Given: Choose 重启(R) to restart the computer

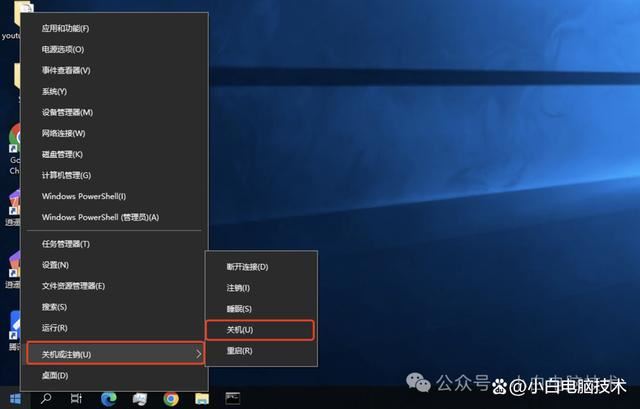Looking at the screenshot, I should 240,351.
